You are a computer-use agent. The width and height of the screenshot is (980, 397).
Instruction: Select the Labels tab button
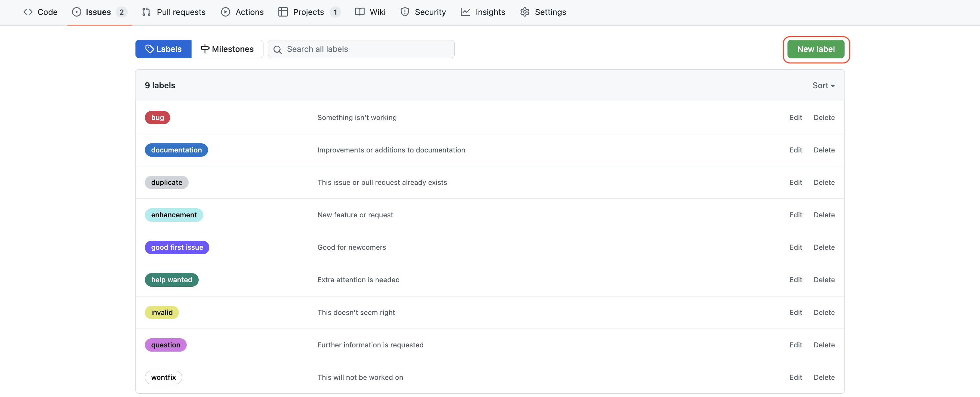[163, 49]
